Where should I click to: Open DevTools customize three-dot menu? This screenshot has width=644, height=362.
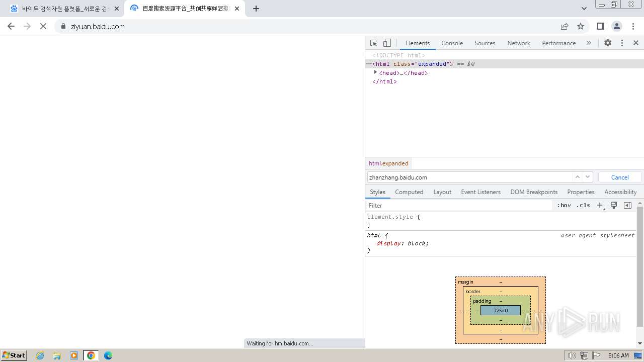point(622,43)
